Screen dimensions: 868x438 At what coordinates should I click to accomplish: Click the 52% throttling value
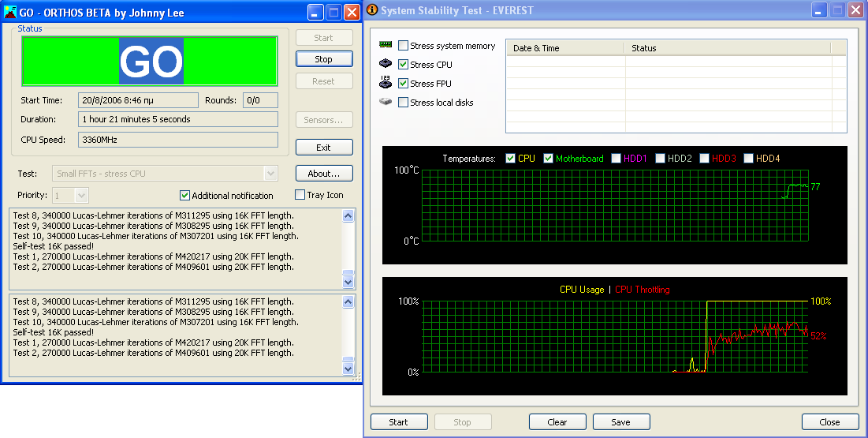819,336
